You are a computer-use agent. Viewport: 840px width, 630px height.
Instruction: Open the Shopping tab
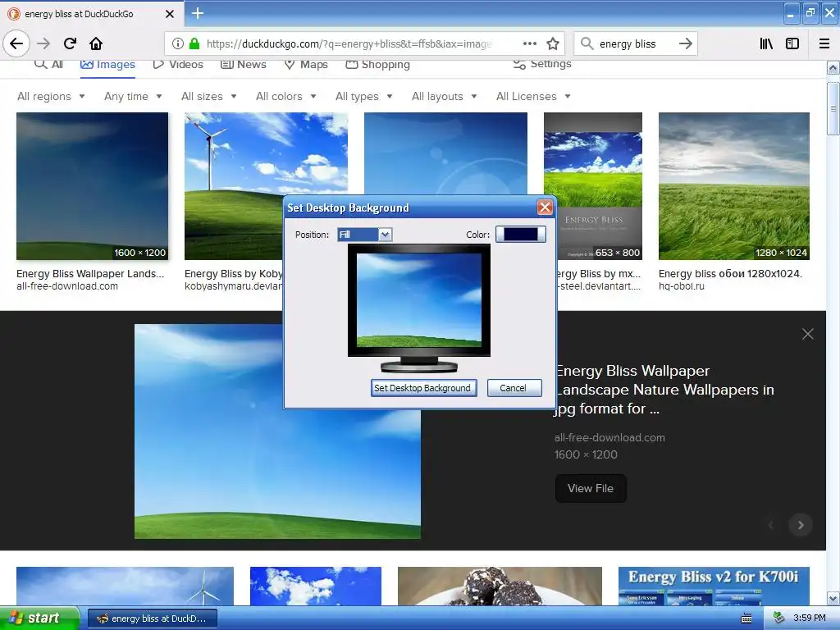[377, 64]
